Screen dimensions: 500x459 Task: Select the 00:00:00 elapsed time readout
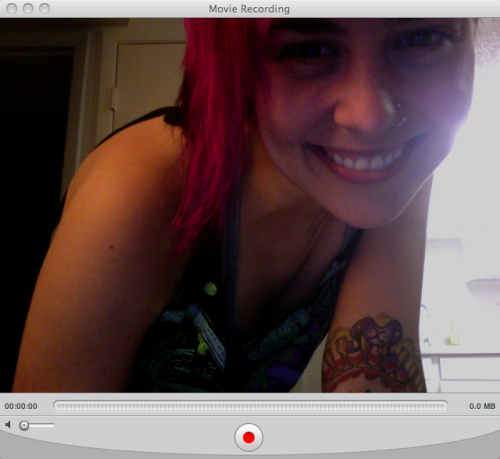[x=21, y=406]
